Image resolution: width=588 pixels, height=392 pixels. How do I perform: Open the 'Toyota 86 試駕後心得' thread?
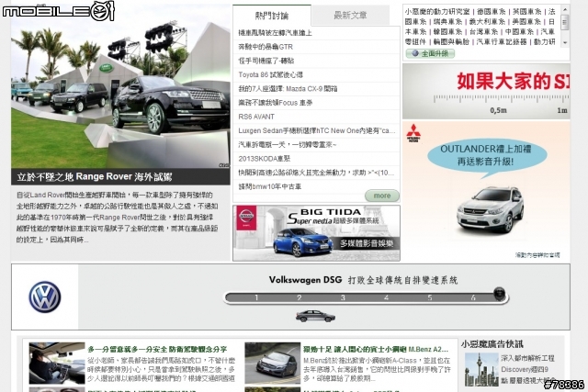[x=270, y=74]
